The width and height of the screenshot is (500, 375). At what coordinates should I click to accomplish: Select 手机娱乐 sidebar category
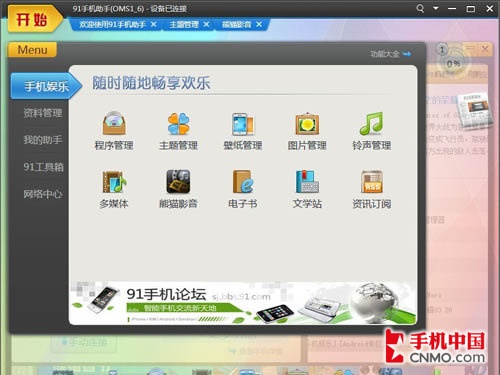[46, 86]
